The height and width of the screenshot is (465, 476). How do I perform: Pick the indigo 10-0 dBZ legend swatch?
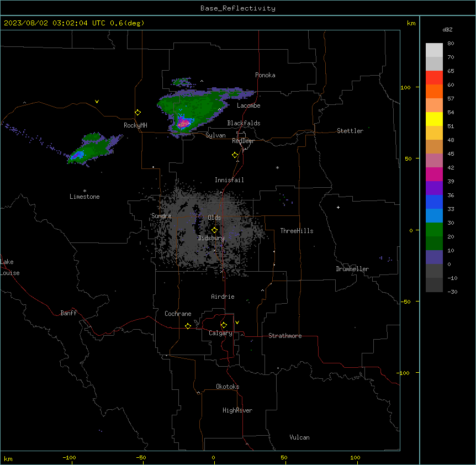pos(434,257)
